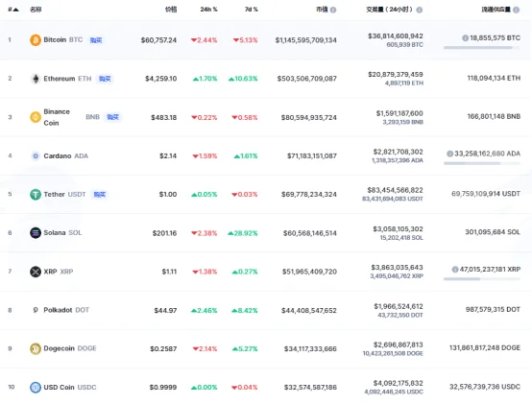Click the Bitcoin coin logo
The height and width of the screenshot is (404, 532).
click(x=36, y=40)
